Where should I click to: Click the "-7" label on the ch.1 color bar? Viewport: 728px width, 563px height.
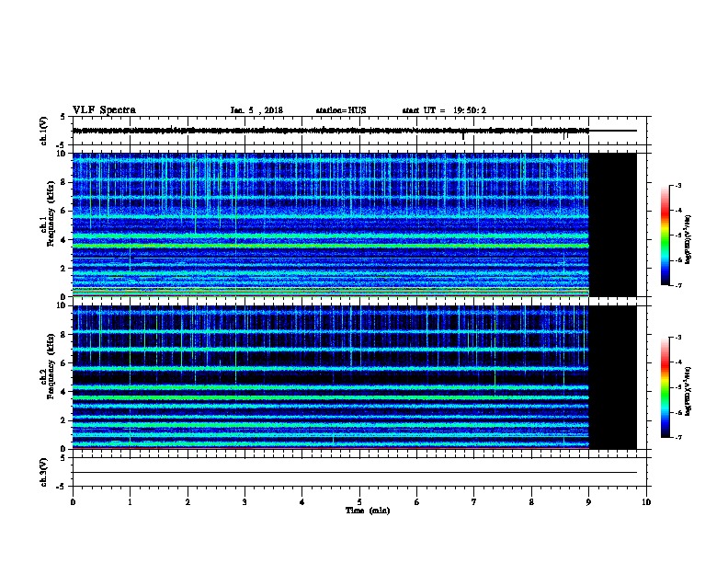(x=677, y=285)
